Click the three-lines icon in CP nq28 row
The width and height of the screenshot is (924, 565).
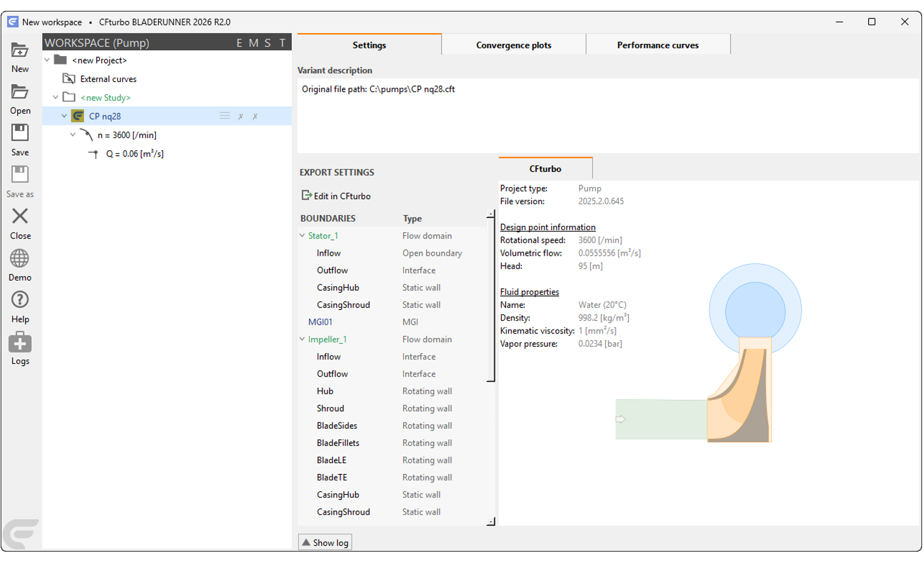point(224,116)
